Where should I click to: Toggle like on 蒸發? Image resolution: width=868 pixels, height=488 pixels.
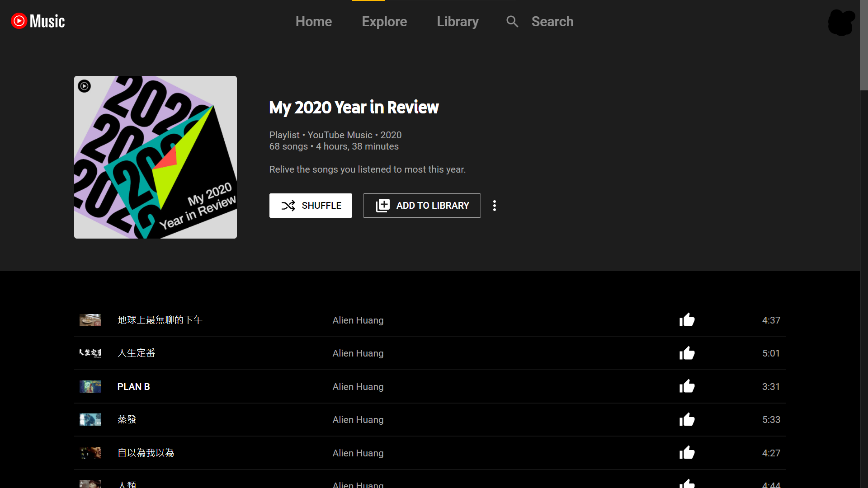click(687, 419)
